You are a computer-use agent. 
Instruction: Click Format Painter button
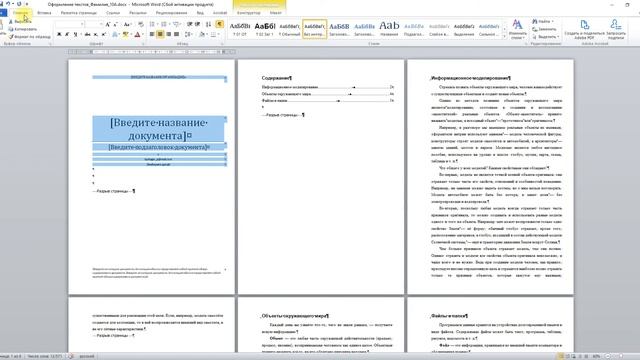(29, 37)
